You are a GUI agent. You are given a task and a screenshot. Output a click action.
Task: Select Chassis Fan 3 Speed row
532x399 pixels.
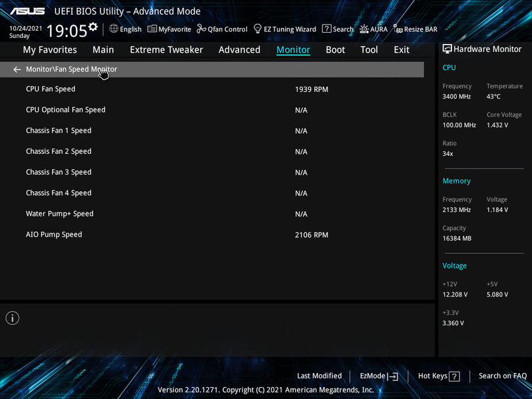pos(212,173)
